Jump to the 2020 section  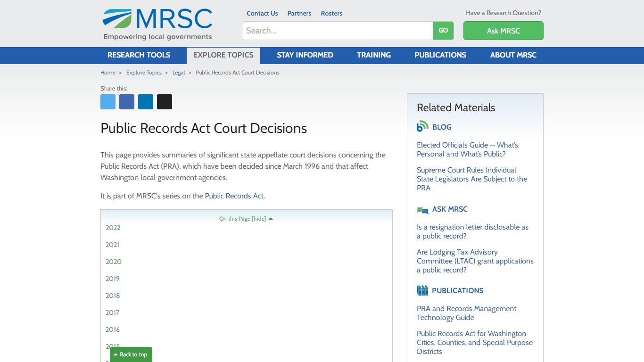pyautogui.click(x=114, y=262)
